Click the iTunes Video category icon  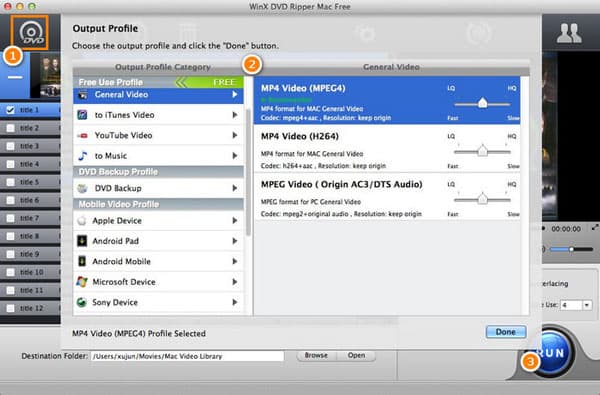click(x=82, y=115)
